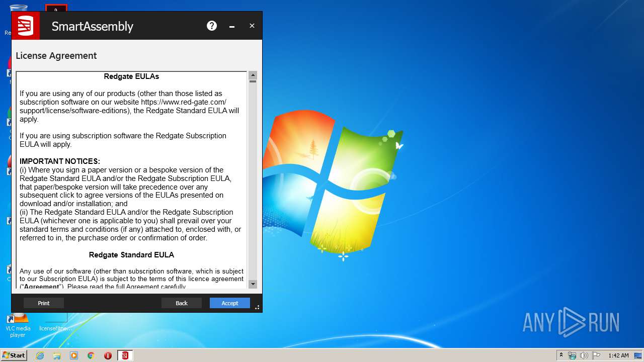644x362 pixels.
Task: Open the SmartAssembly help question-mark icon
Action: (212, 26)
